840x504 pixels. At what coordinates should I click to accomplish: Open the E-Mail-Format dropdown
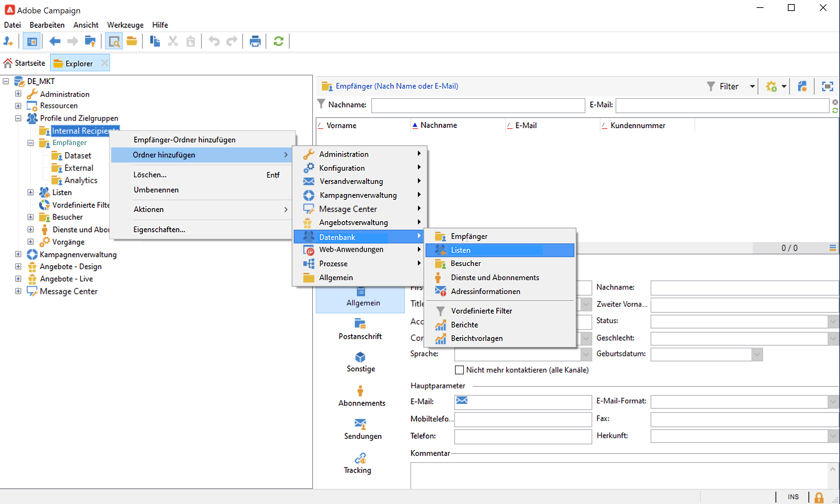833,401
